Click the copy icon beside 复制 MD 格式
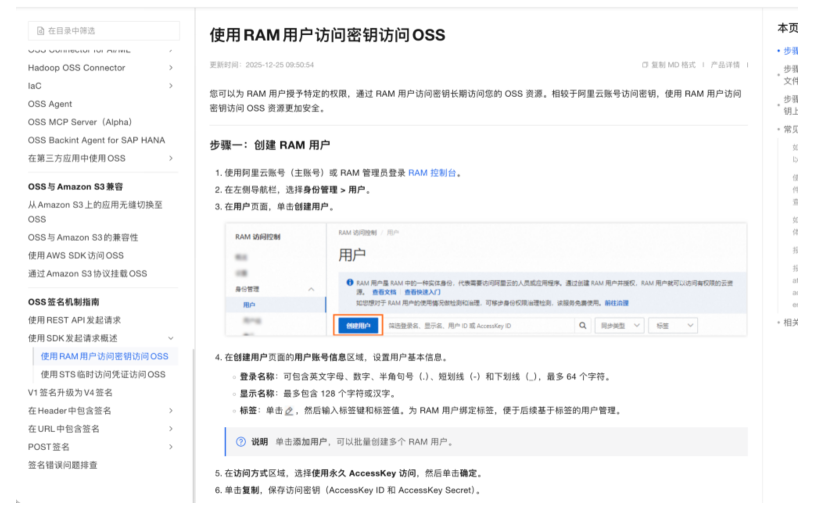The height and width of the screenshot is (532, 835). click(x=645, y=65)
